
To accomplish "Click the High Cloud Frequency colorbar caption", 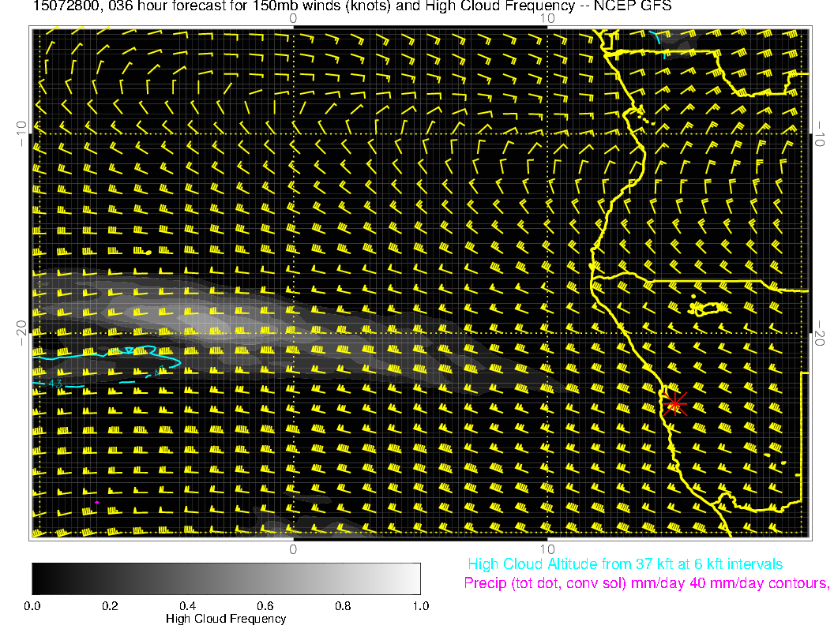I will pyautogui.click(x=226, y=619).
